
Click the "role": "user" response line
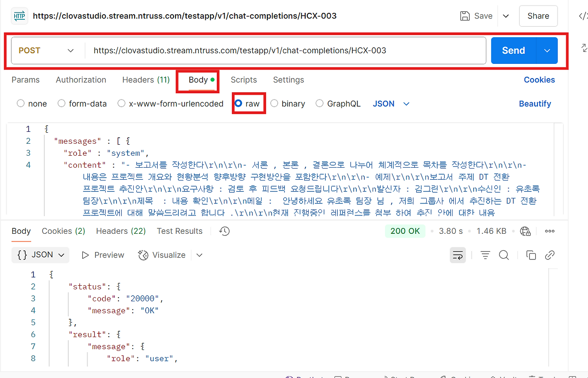[x=142, y=358]
